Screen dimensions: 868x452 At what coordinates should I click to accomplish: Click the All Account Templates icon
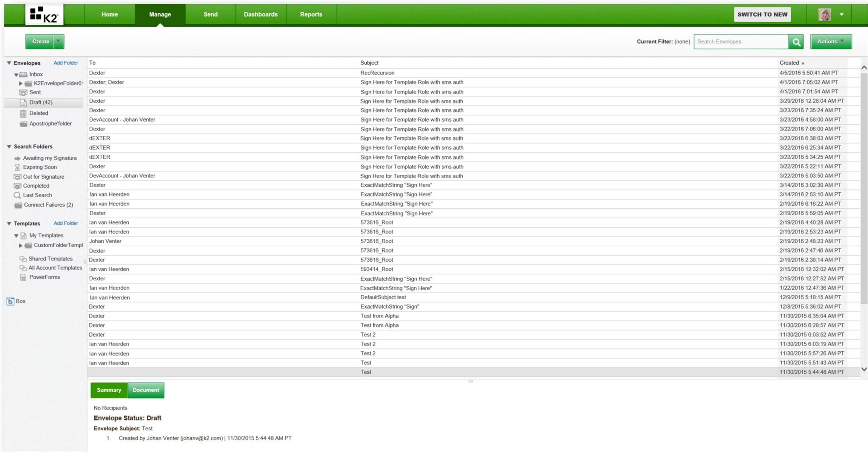(x=23, y=268)
